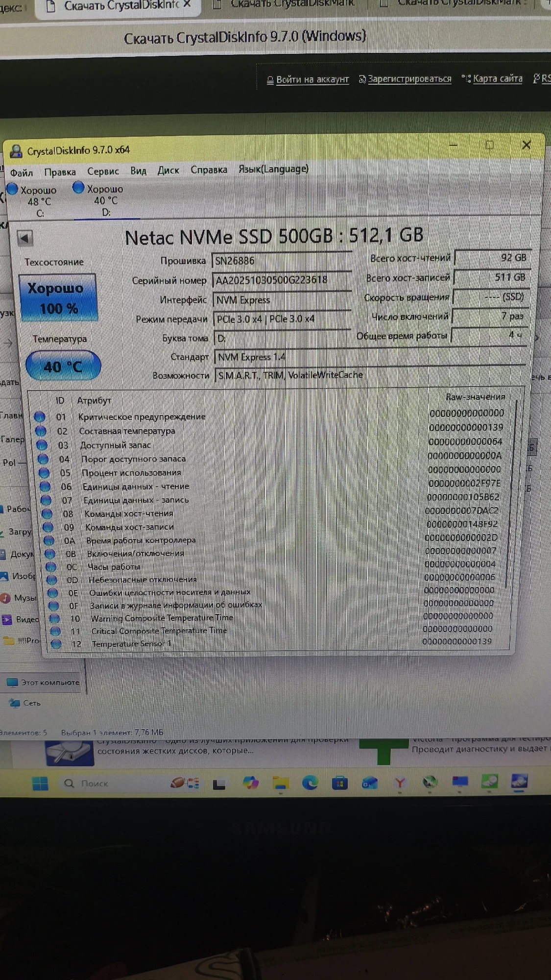Click the Интерфейс field NVM Express
This screenshot has height=980, width=551.
[x=282, y=299]
